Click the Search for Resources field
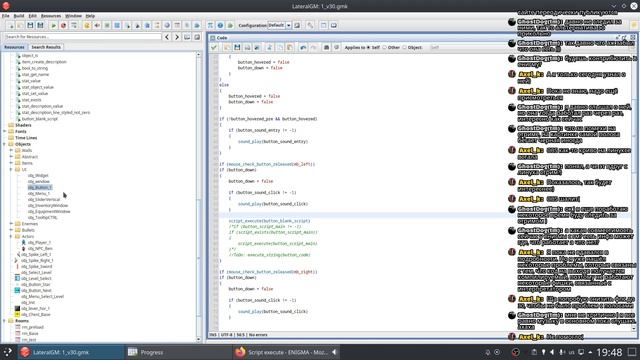The image size is (640, 360). (82, 37)
